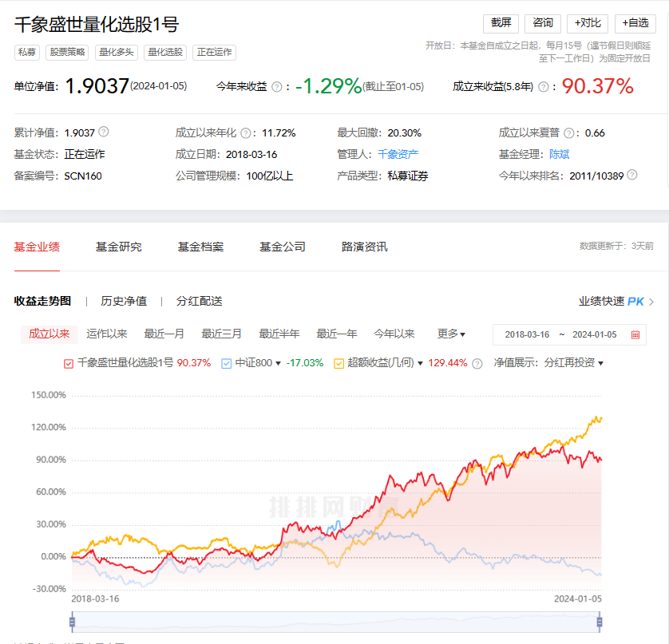Viewport: 669px width, 644px height.
Task: Click the -1.29% year-to-date return value
Action: (329, 86)
